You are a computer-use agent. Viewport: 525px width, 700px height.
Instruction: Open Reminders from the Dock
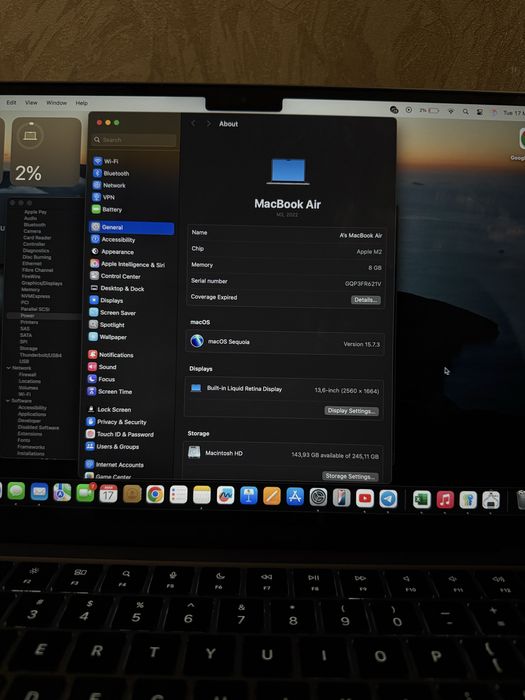(x=179, y=495)
